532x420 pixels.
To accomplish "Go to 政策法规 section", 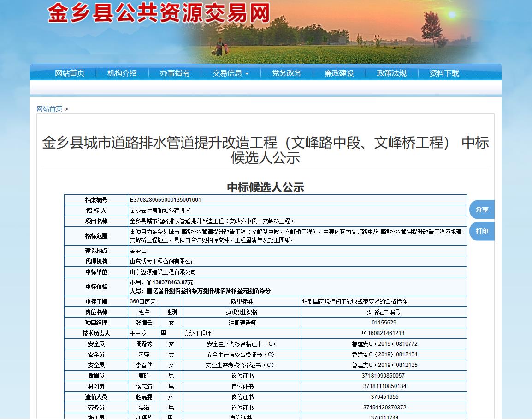I will (x=392, y=73).
